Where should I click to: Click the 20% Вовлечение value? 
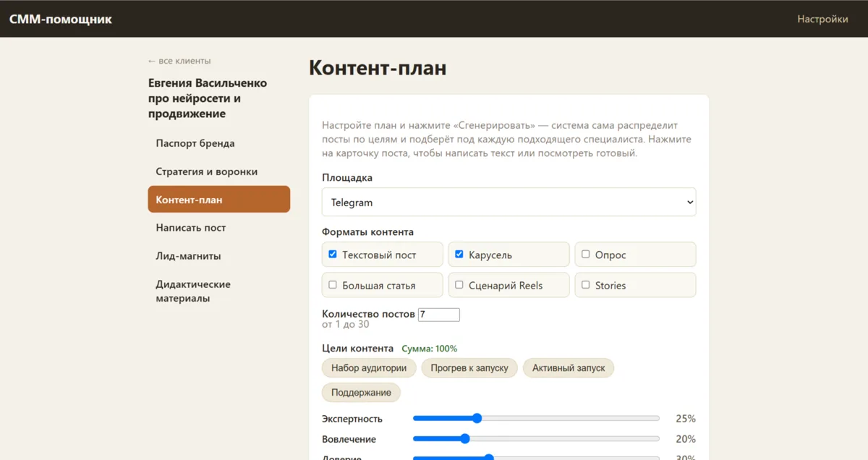(686, 439)
